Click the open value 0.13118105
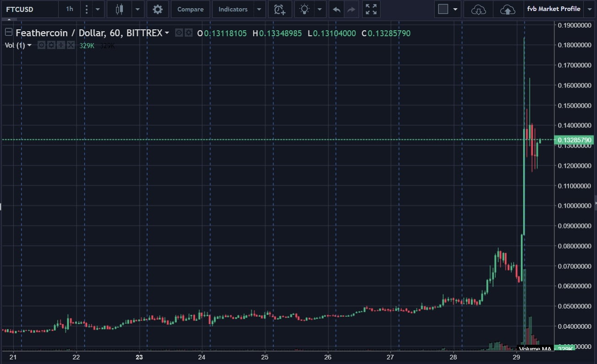Viewport: 597px width, 364px height. (225, 33)
